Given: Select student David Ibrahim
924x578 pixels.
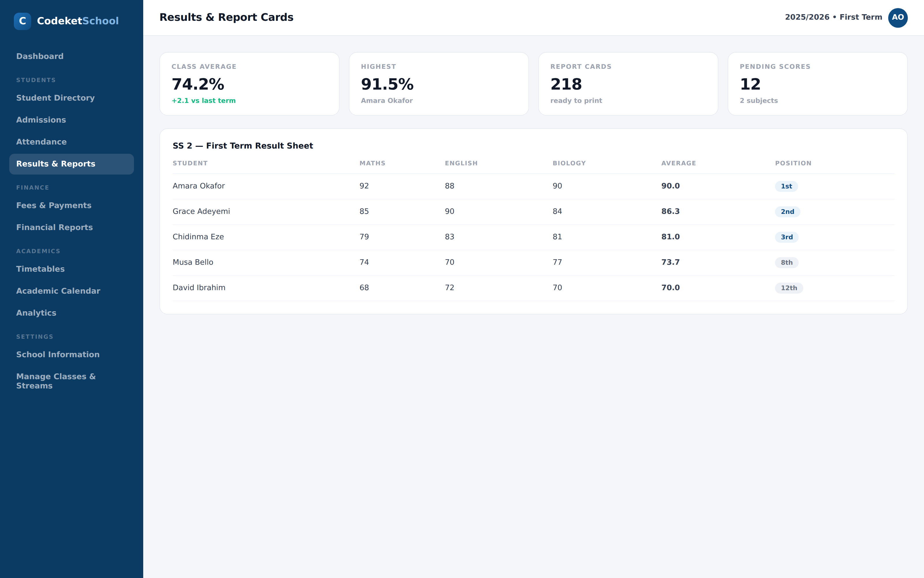Looking at the screenshot, I should click(199, 288).
